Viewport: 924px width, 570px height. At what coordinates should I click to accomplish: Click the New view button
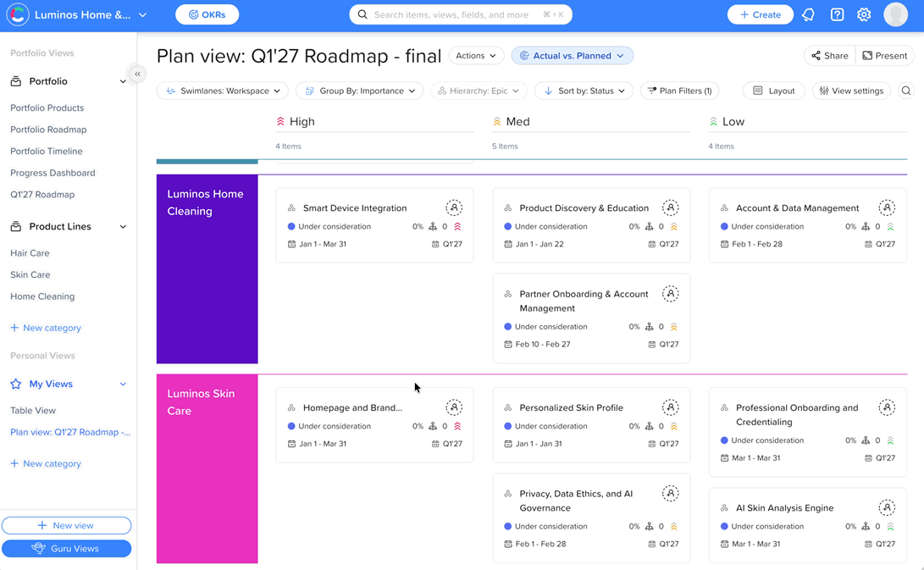(x=67, y=525)
